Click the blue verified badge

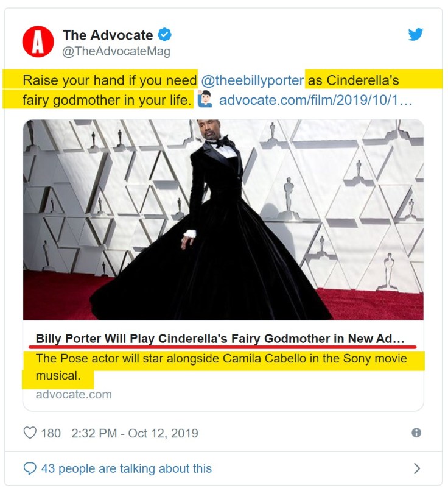(x=164, y=35)
